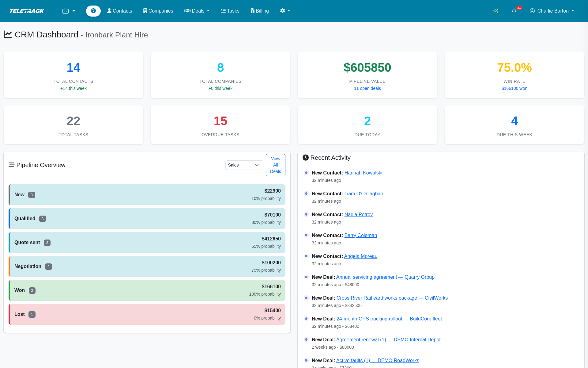Click the Pipeline Value $605850

pos(367,67)
